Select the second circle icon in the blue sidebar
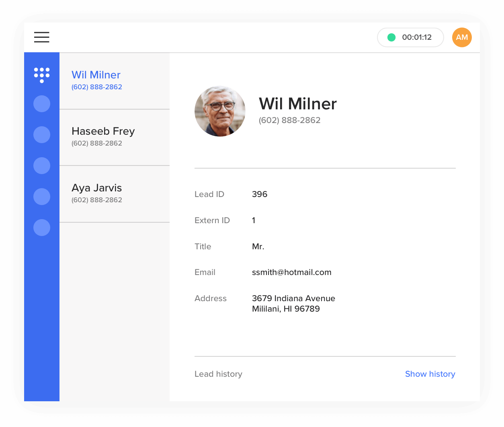504x427 pixels. [x=42, y=135]
